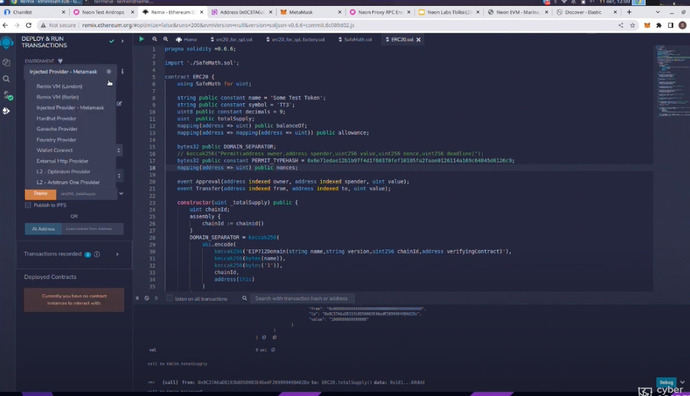The width and height of the screenshot is (690, 396).
Task: Open the Deploy & run sidebar icon
Action: point(6,111)
